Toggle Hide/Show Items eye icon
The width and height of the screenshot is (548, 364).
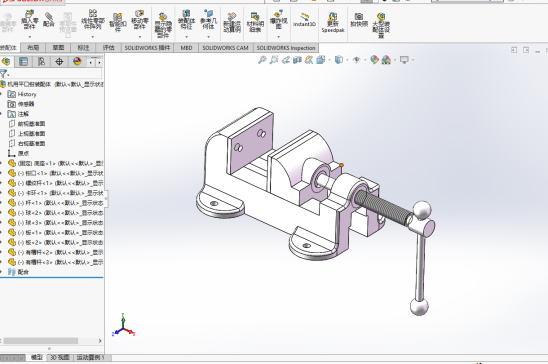coord(356,60)
